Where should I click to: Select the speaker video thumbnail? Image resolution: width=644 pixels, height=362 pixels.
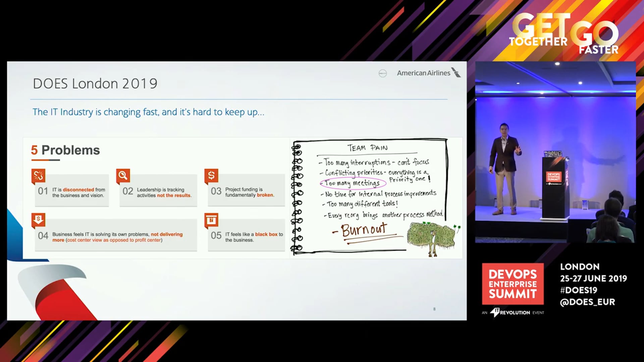point(555,152)
